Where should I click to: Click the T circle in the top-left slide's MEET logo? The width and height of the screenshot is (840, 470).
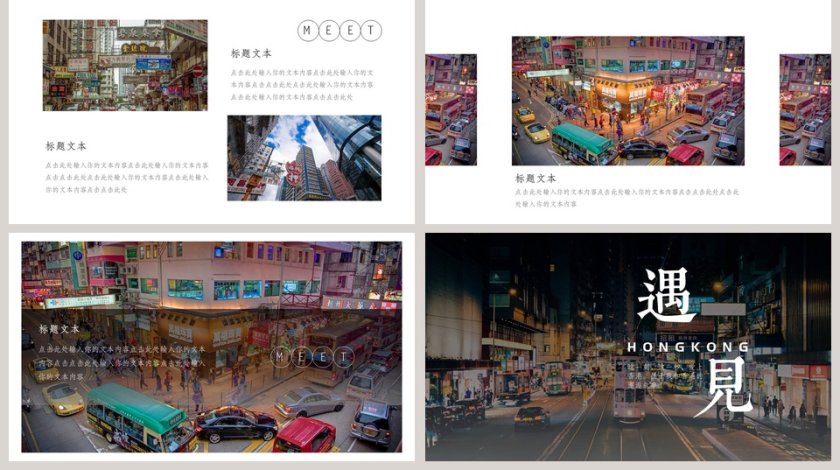point(371,31)
